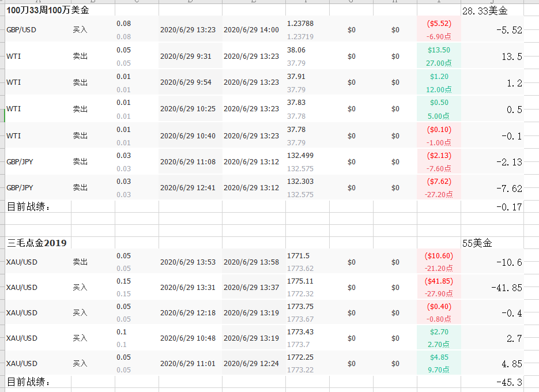The height and width of the screenshot is (392, 539).
Task: Select the title cell 100刀33周100万美金
Action: tap(47, 10)
